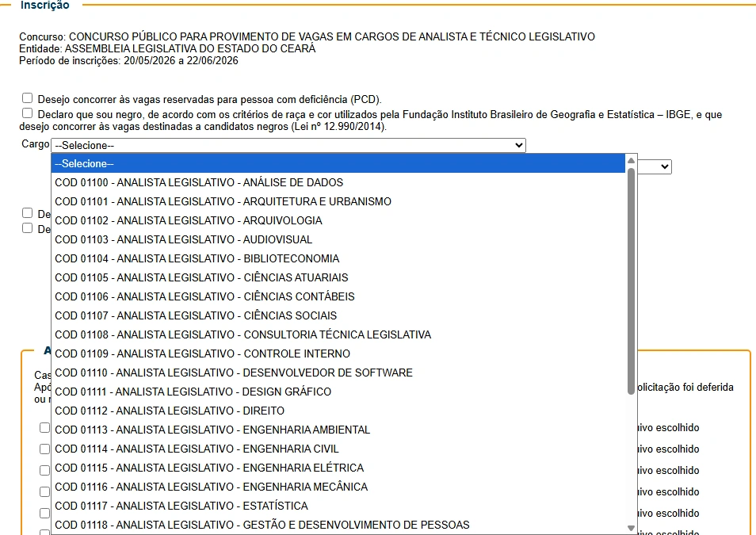Choose COD 01116 Engenharia Mecânica
Image resolution: width=756 pixels, height=535 pixels.
338,487
